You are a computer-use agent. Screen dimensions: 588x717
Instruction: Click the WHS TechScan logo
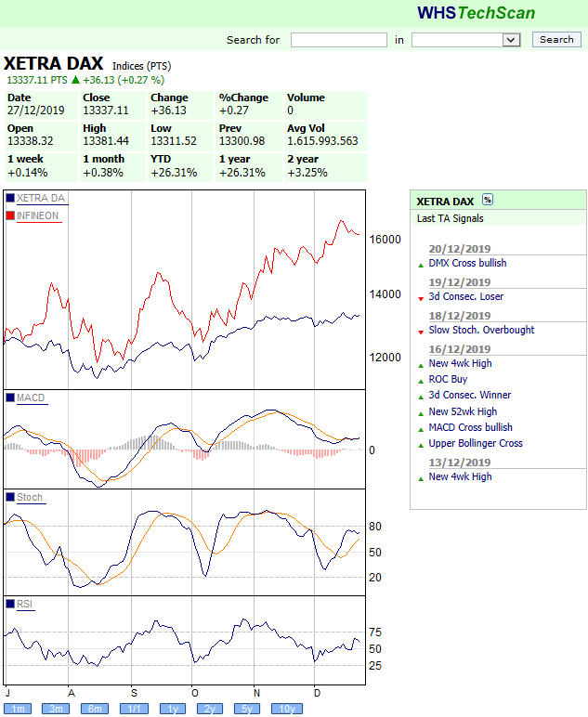(476, 13)
